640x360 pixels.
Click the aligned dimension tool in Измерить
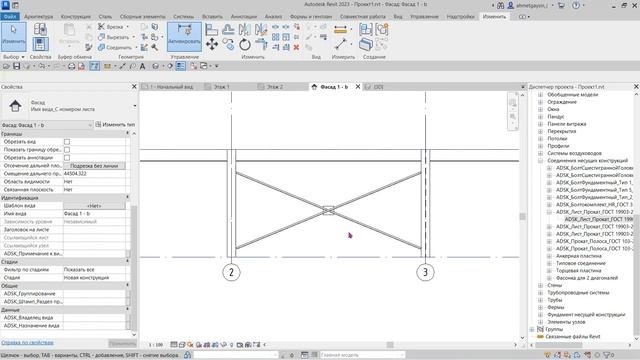[x=340, y=29]
